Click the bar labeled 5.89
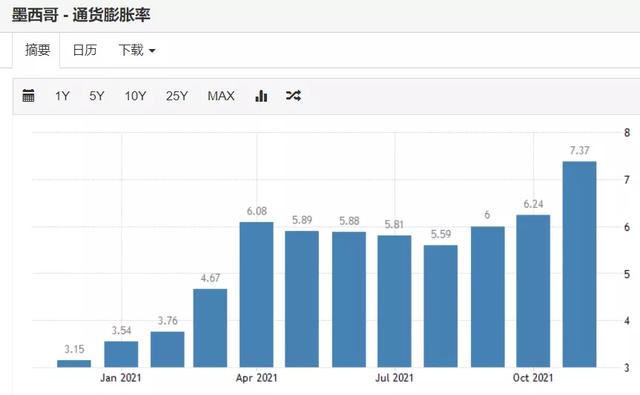The image size is (640, 395). [302, 299]
